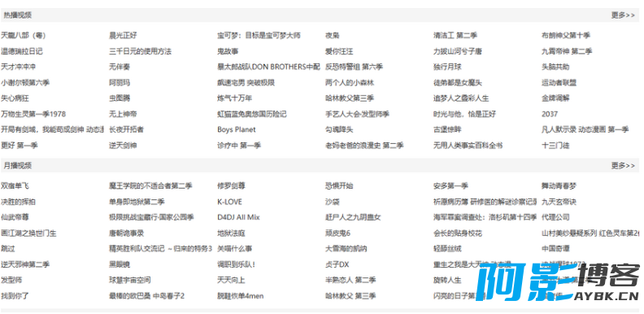Select the K-LOVE video link
The height and width of the screenshot is (314, 644).
(229, 202)
